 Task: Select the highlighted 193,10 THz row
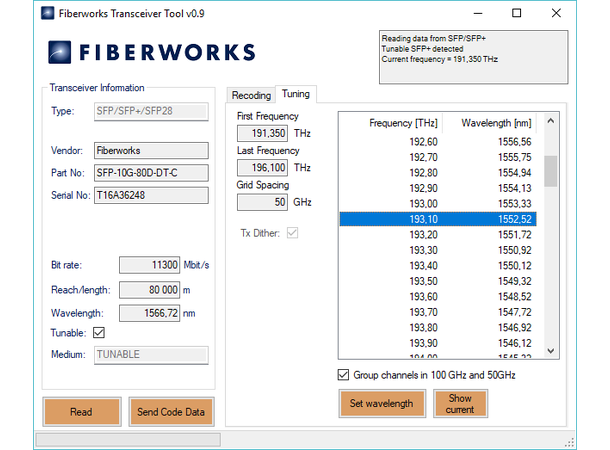[438, 219]
